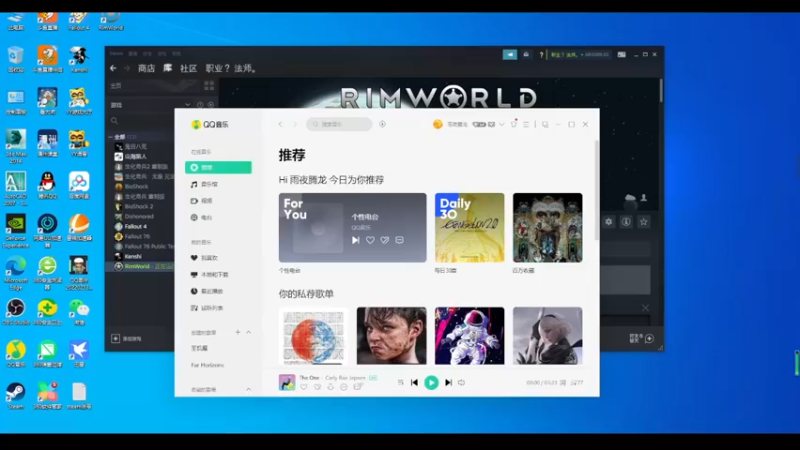Viewport: 800px width, 450px height.
Task: Open the 社区 community tab in Steam
Action: coord(188,68)
